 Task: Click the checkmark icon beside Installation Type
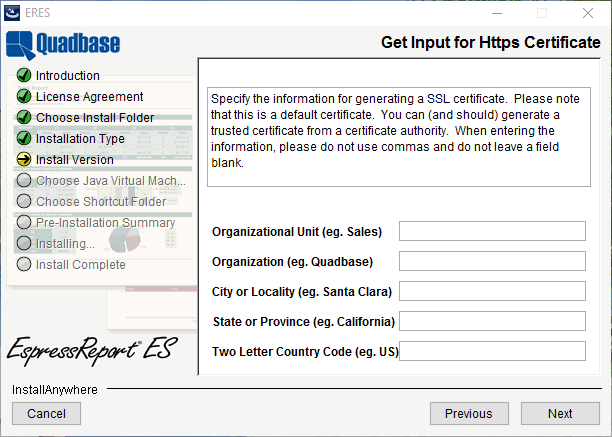pyautogui.click(x=24, y=138)
